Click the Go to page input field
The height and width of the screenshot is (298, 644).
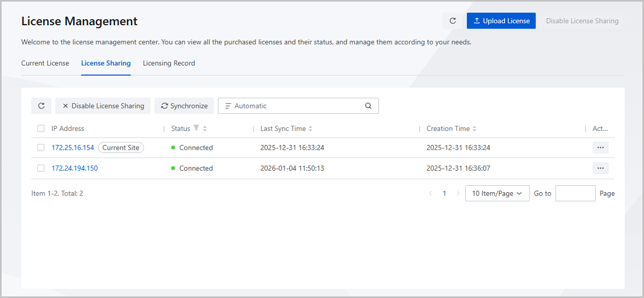click(x=575, y=193)
